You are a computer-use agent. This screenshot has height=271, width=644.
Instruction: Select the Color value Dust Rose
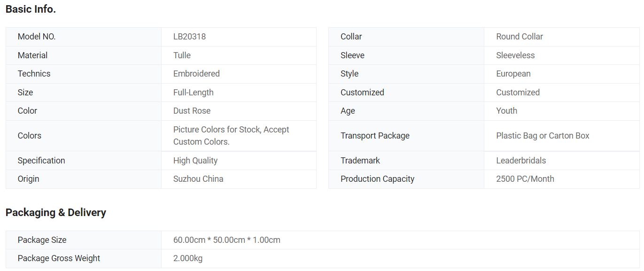(x=192, y=111)
